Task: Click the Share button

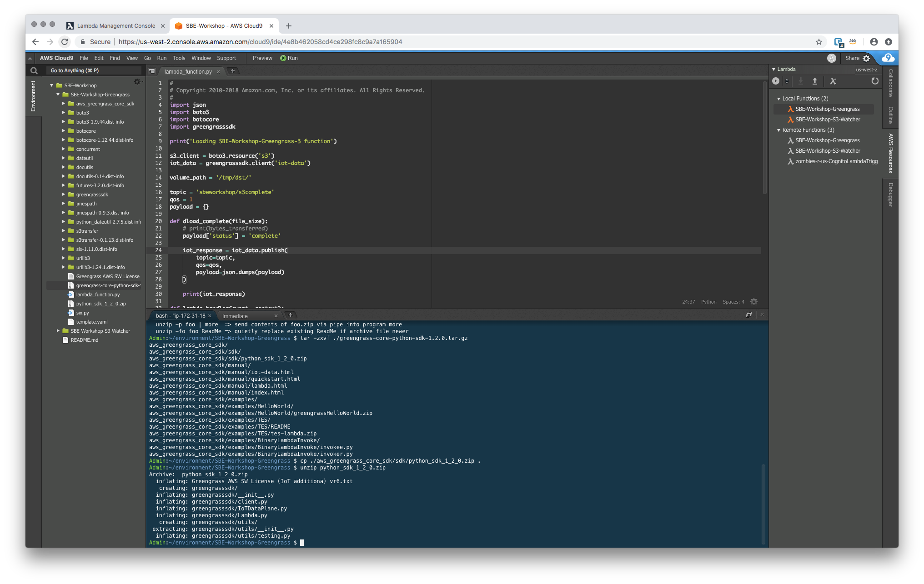Action: (x=852, y=58)
